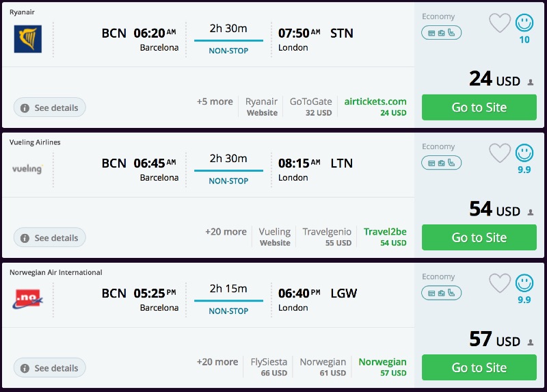Go to Site for 24 USD flight

click(x=479, y=107)
